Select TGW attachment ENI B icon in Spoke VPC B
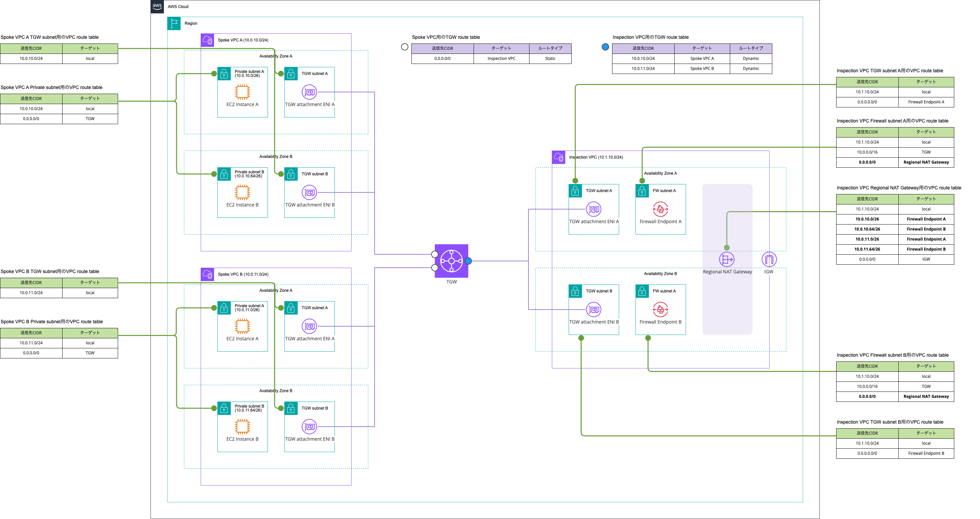 tap(309, 427)
